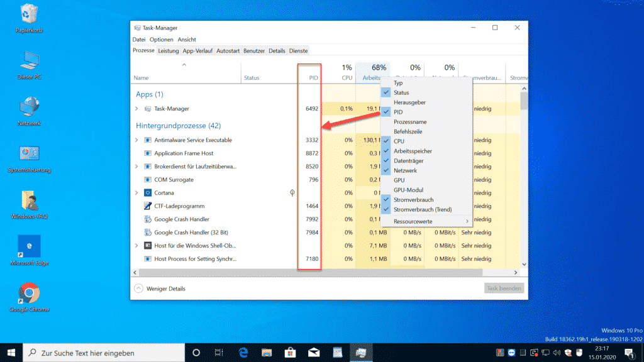Click the scroll-right arrow below the list
Image resolution: width=644 pixels, height=362 pixels.
[x=516, y=273]
